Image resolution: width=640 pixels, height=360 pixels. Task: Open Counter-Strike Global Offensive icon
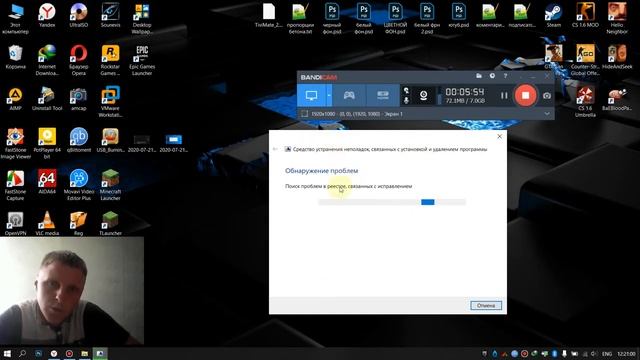pyautogui.click(x=585, y=60)
